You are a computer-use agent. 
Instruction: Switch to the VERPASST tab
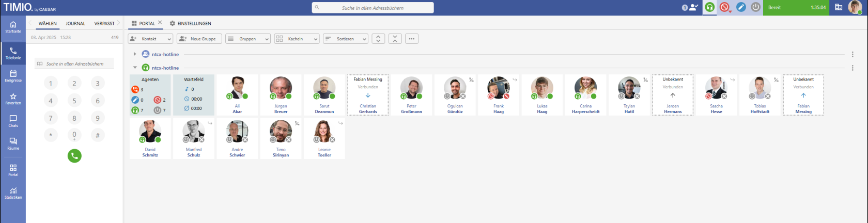[x=104, y=23]
